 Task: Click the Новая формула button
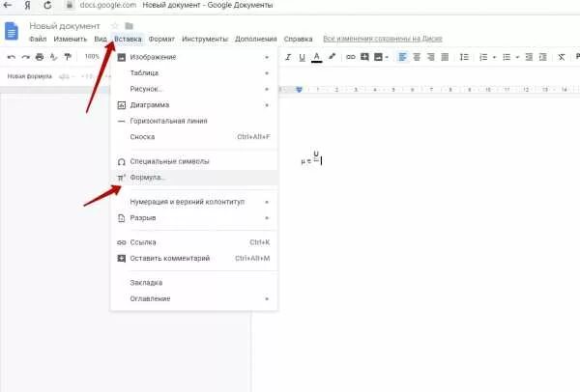[30, 76]
